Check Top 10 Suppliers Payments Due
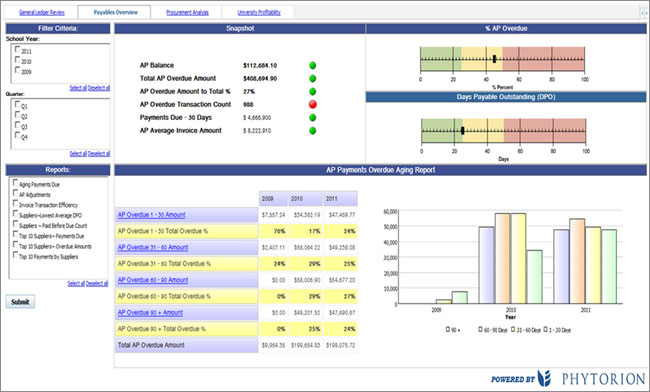 pyautogui.click(x=15, y=235)
